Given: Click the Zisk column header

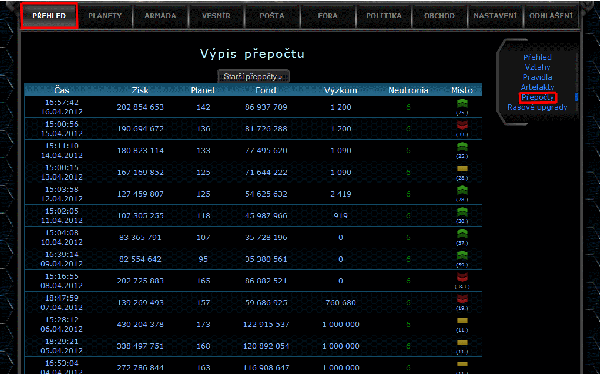Looking at the screenshot, I should pos(140,90).
